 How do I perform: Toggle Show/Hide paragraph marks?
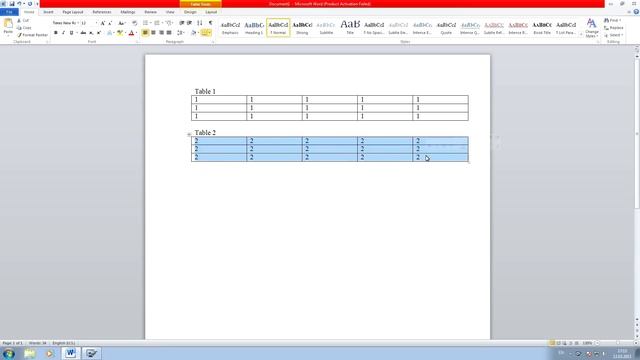pyautogui.click(x=211, y=23)
